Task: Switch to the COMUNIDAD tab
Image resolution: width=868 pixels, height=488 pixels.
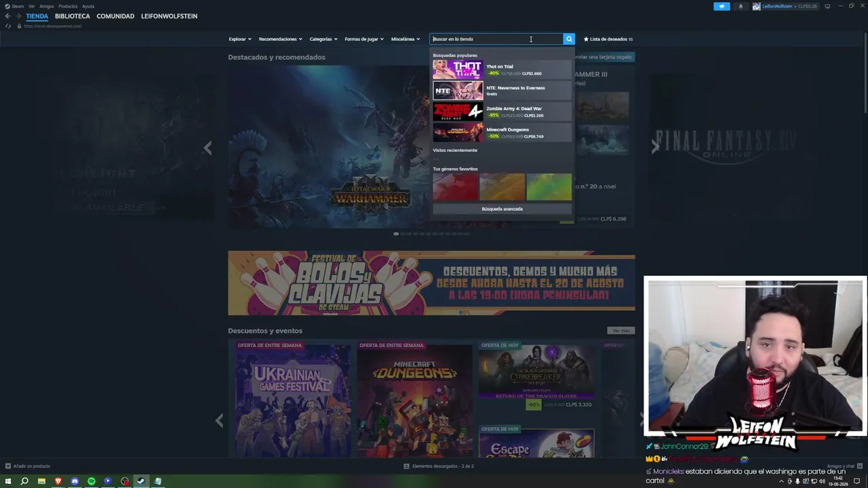Action: coord(115,16)
